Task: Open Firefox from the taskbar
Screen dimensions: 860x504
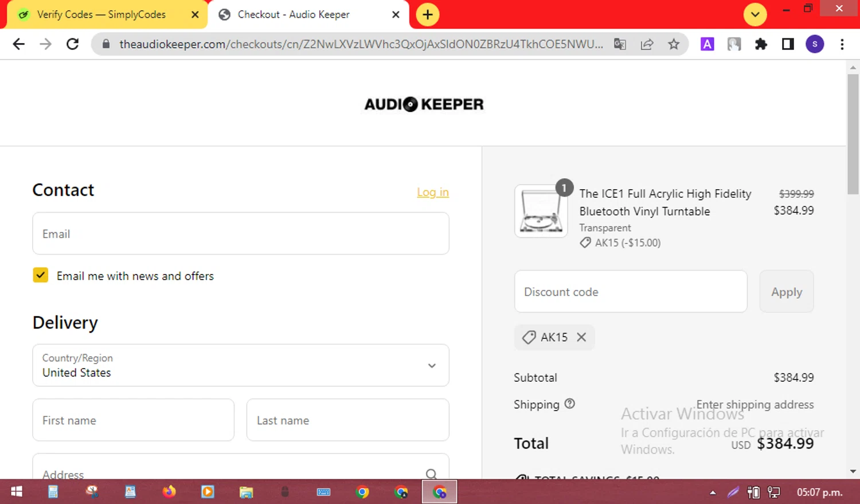Action: click(x=169, y=492)
